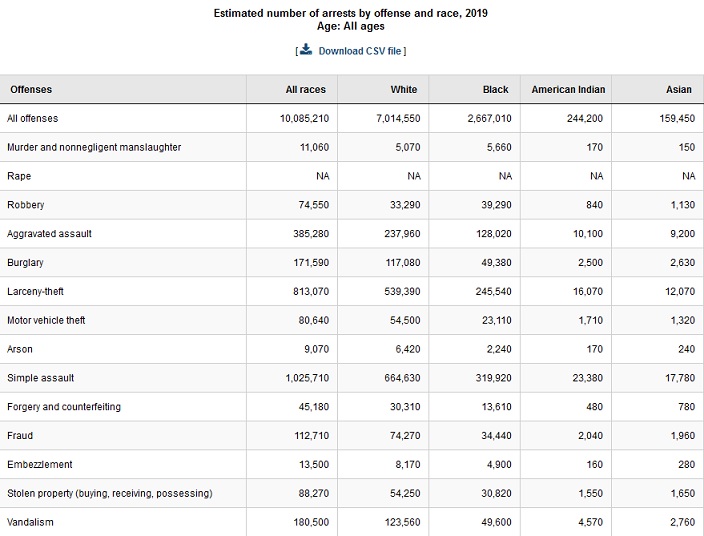Select the Robbery row label
Image resolution: width=704 pixels, height=536 pixels.
[26, 206]
